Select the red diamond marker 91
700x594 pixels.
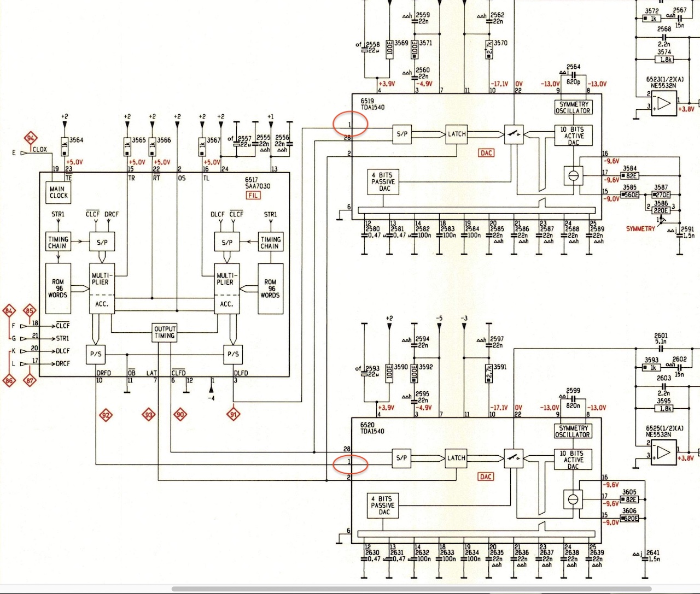point(234,415)
